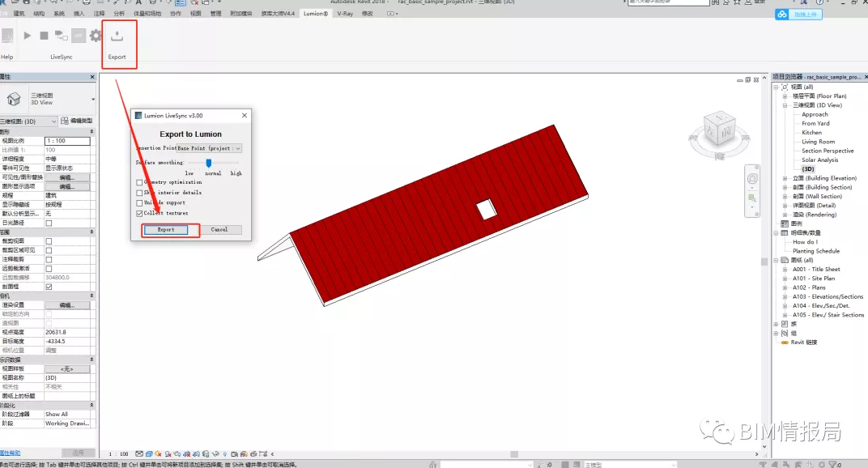The image size is (868, 468).
Task: Uncheck Collect textures checkbox
Action: click(x=139, y=213)
